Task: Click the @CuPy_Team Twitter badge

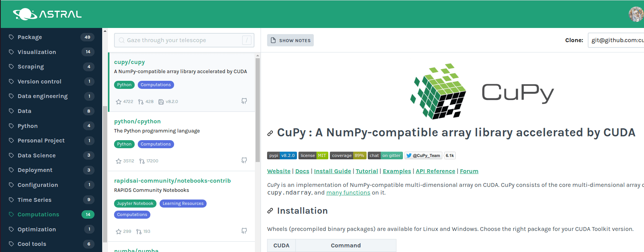Action: (424, 155)
